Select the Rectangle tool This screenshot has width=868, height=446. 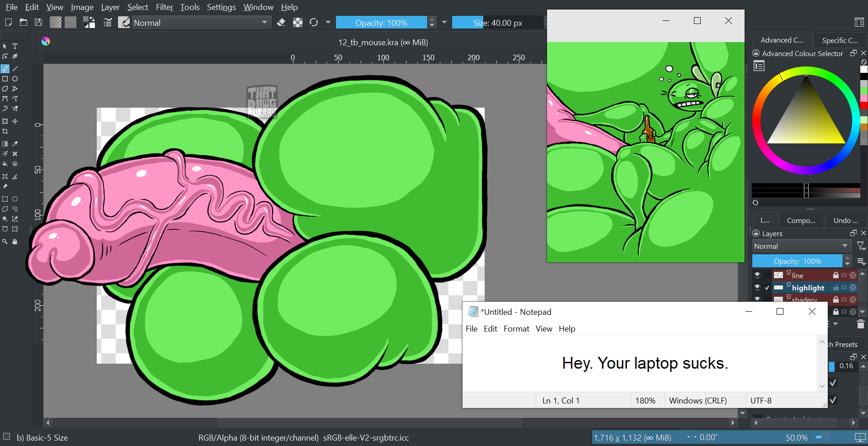5,79
